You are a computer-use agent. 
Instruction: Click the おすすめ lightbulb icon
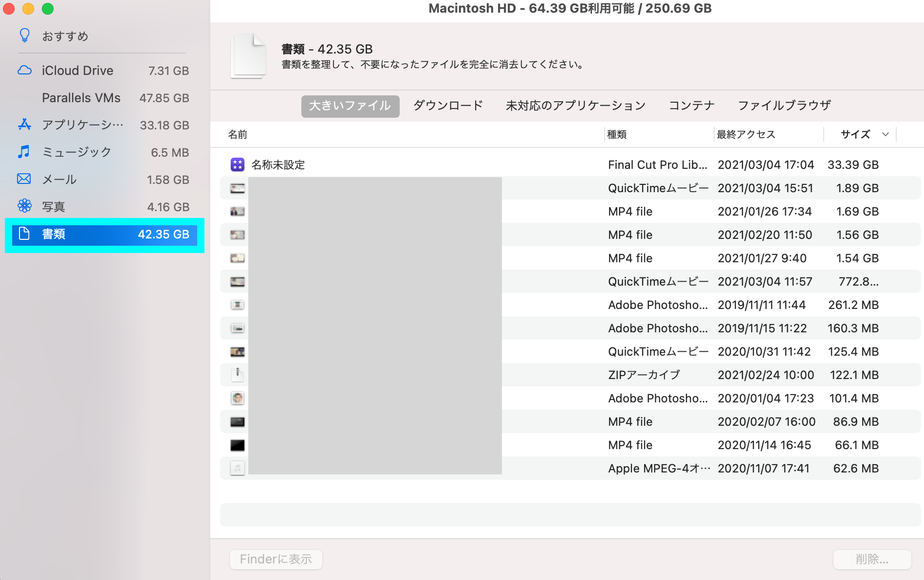coord(24,36)
